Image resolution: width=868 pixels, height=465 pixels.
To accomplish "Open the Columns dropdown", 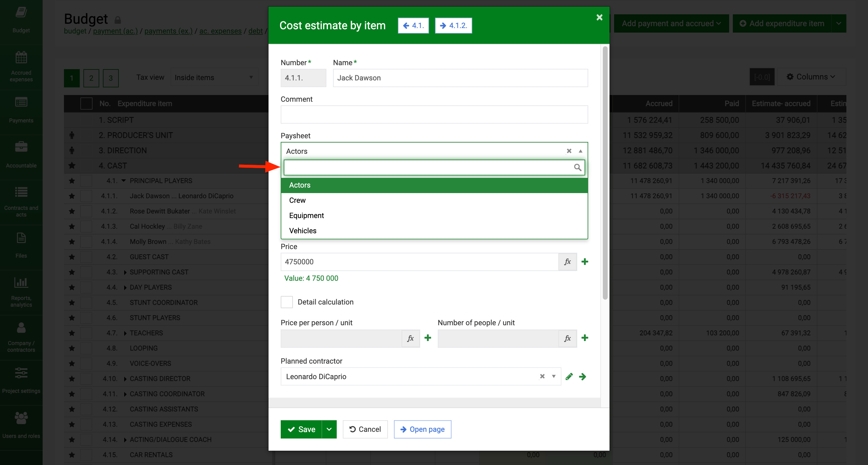I will point(811,77).
